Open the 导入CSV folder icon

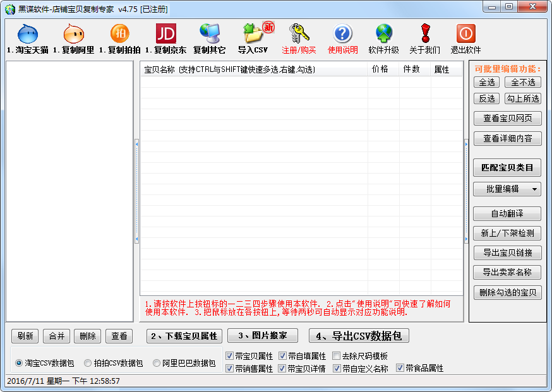tap(253, 33)
